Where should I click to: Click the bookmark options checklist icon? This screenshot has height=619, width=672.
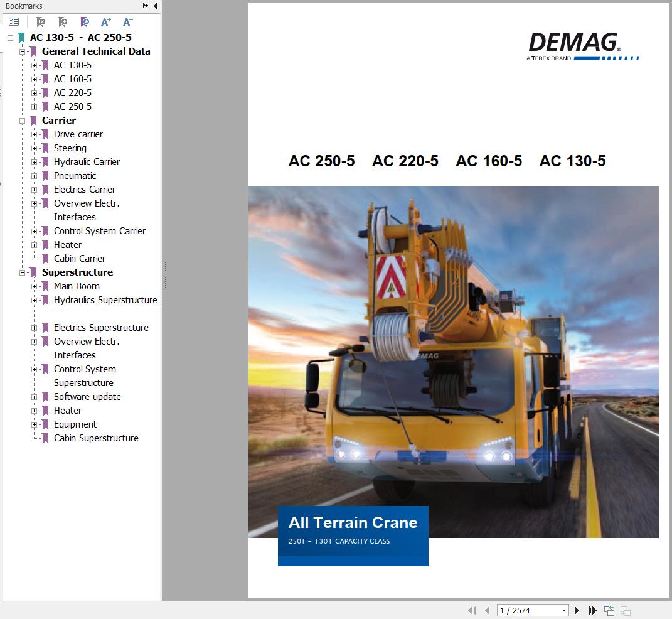tap(14, 22)
